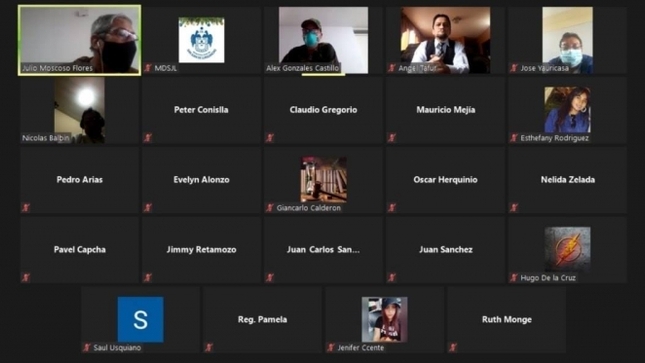Click muted mic icon on Reg. Pamela tile

coord(209,347)
